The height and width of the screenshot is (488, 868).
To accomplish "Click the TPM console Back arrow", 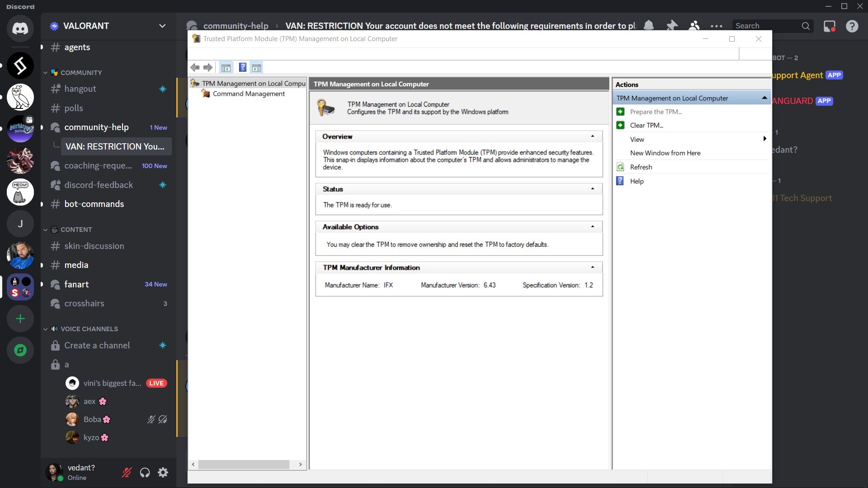I will tap(195, 68).
